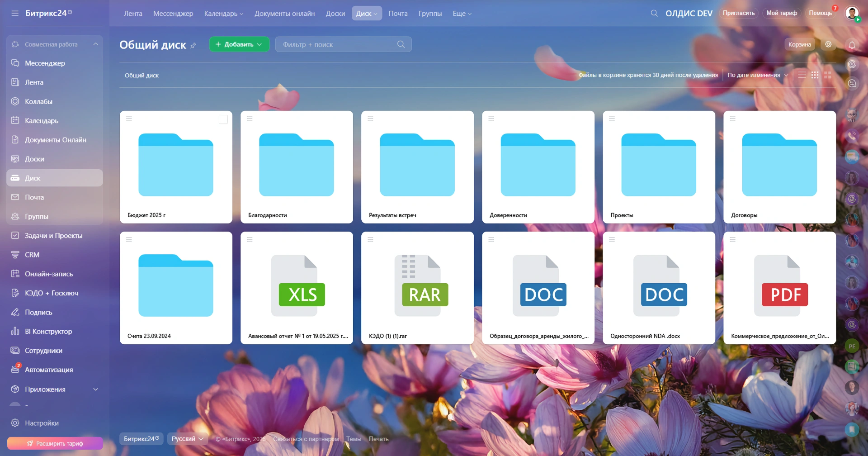Click the notifications bell icon
The width and height of the screenshot is (868, 456).
click(852, 45)
